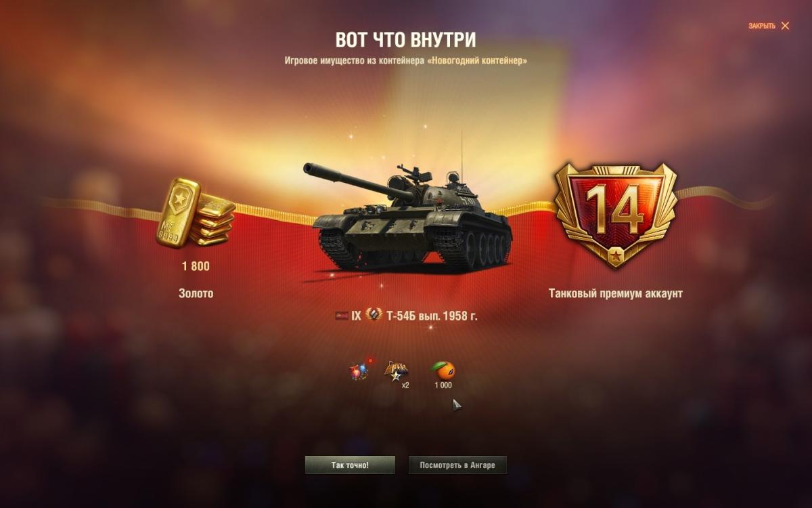Click the ВОТ ЧТО ВНУТРИ heading

[406, 39]
